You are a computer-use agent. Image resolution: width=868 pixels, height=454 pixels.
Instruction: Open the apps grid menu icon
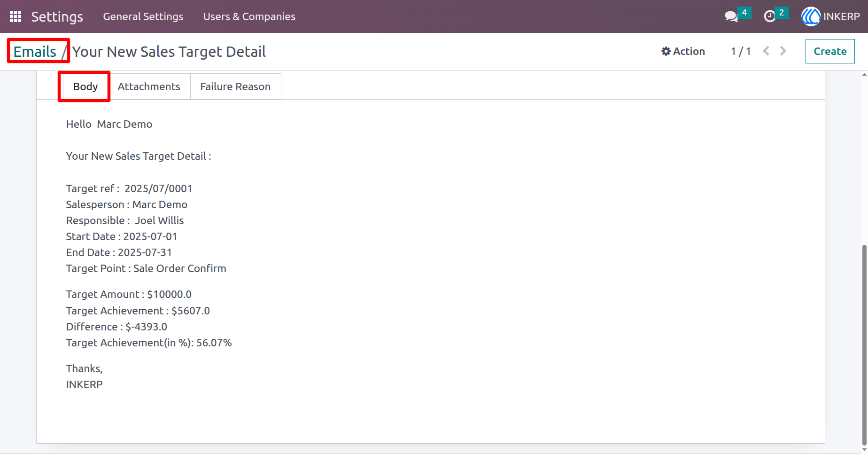coord(15,16)
